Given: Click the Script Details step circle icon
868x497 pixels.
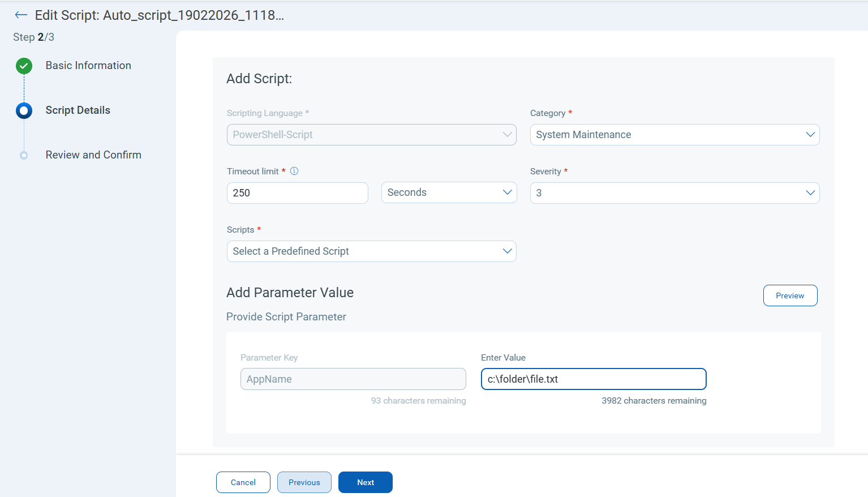Looking at the screenshot, I should [x=24, y=110].
